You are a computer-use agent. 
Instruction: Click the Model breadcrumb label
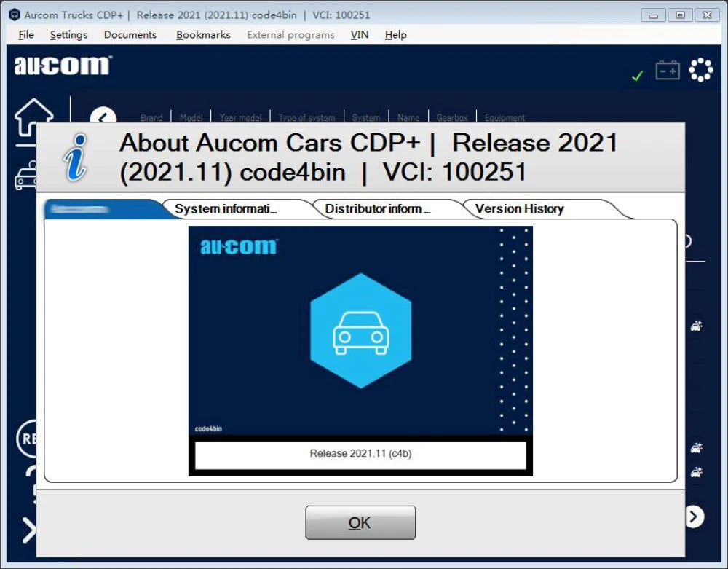pyautogui.click(x=191, y=117)
